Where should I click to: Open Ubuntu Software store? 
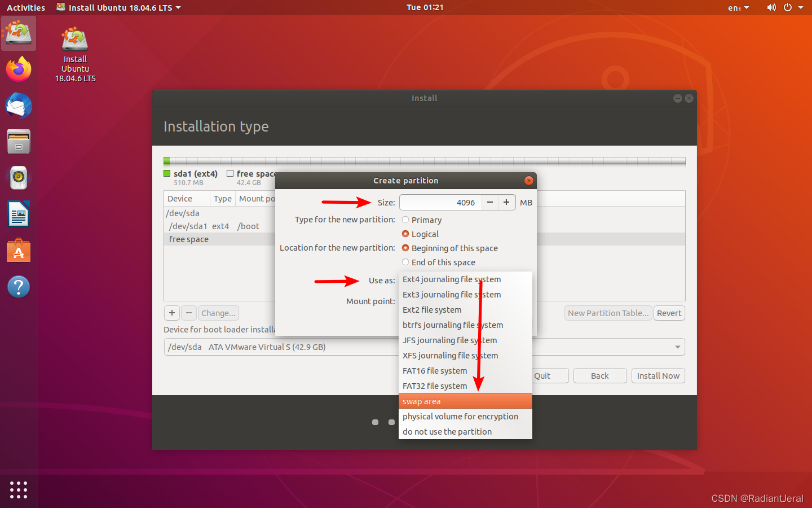[19, 251]
